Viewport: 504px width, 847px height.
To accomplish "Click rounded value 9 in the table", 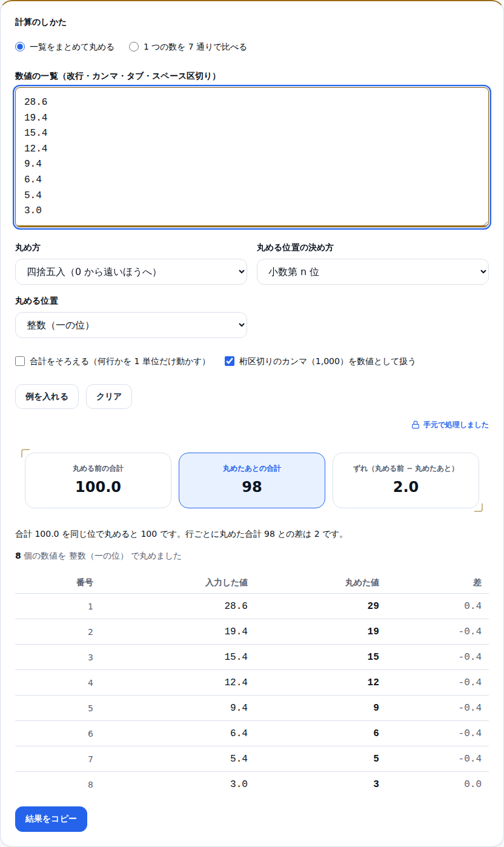I will [376, 708].
